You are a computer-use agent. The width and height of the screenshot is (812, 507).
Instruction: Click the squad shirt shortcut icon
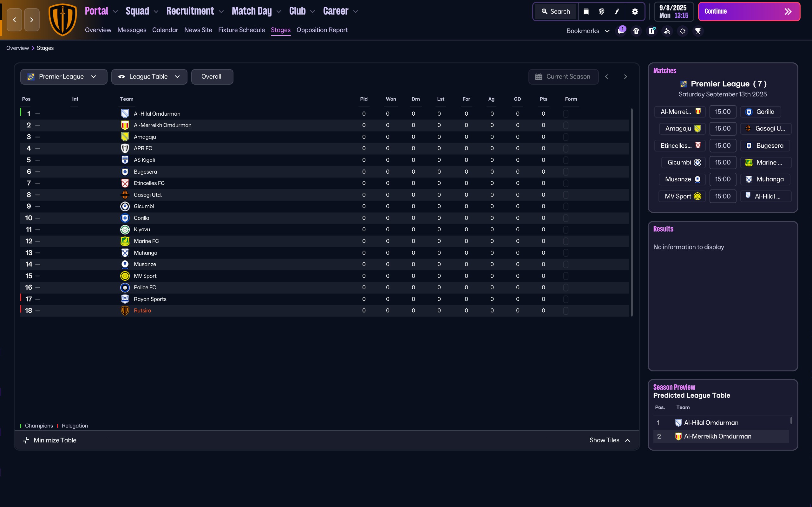(636, 31)
